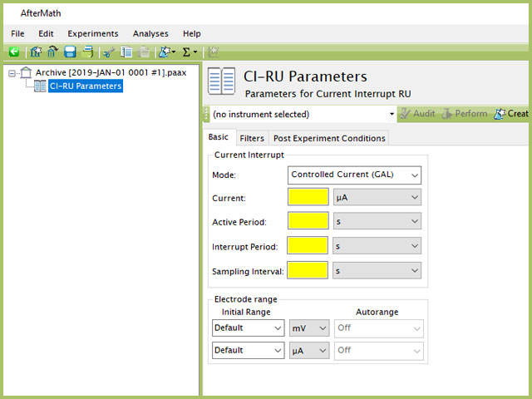Image resolution: width=532 pixels, height=399 pixels.
Task: Click the greyed-out paste icon
Action: (144, 52)
